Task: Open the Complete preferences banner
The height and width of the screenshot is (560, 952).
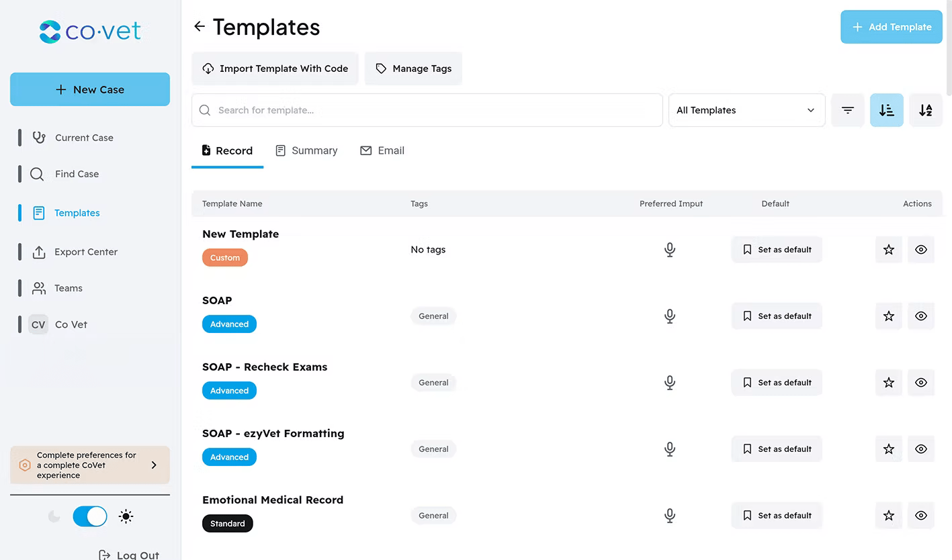Action: point(90,465)
